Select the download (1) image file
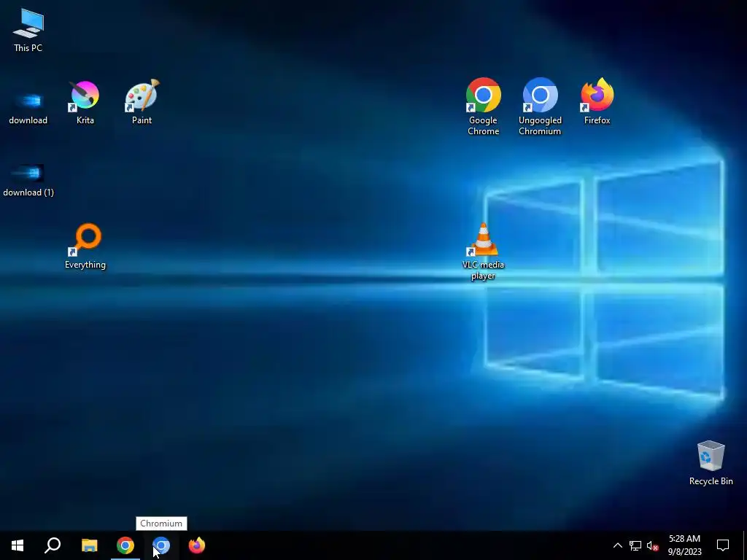The height and width of the screenshot is (560, 747). tap(28, 180)
